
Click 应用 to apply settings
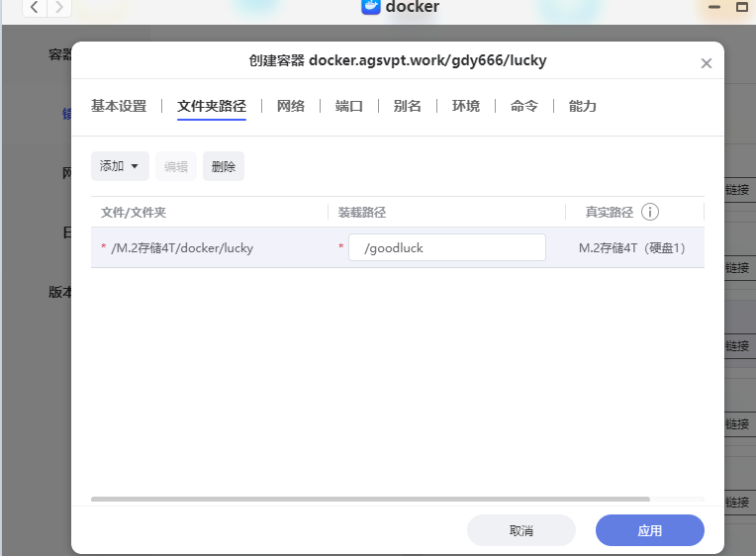pos(650,530)
